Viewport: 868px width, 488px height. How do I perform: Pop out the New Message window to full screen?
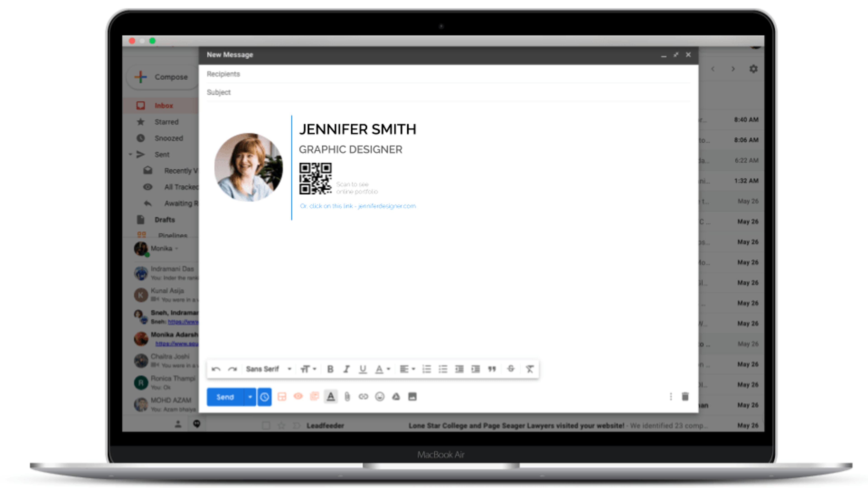click(x=676, y=55)
